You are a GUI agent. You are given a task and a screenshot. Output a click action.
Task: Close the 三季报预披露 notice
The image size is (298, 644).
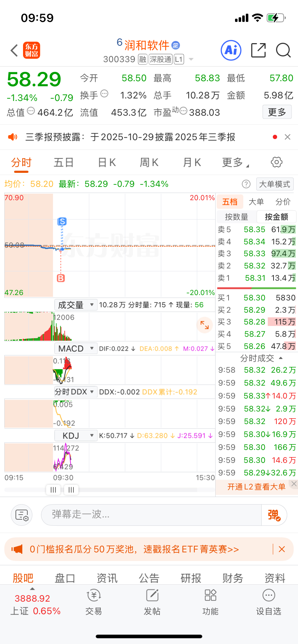[287, 137]
